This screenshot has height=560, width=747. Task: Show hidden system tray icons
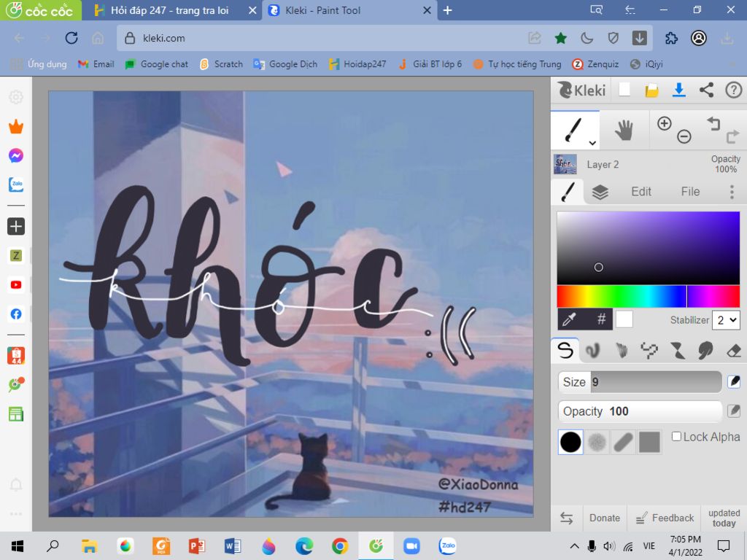pos(575,546)
